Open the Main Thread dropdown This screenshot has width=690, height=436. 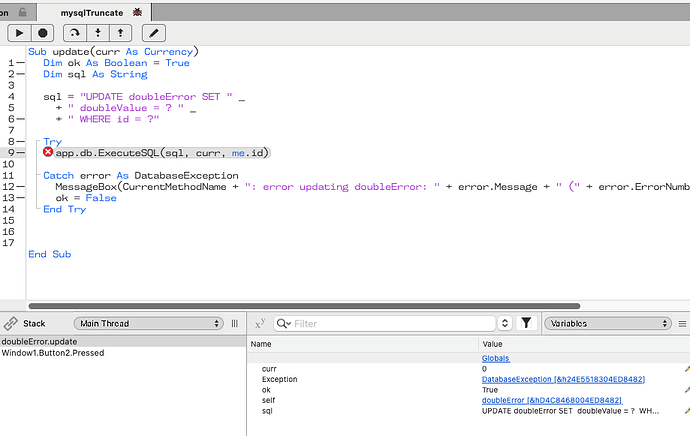(x=149, y=323)
